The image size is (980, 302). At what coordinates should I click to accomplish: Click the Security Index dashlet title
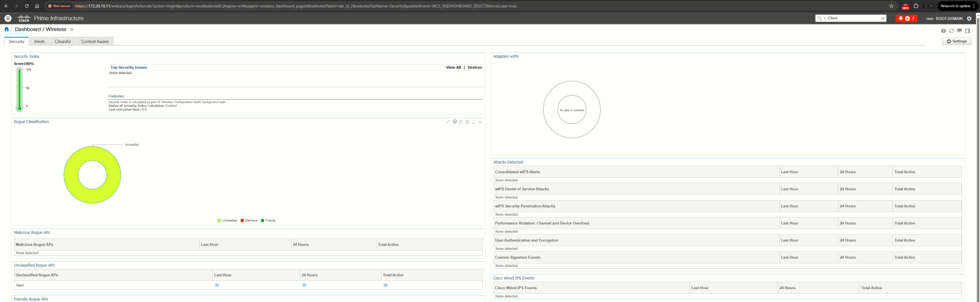[x=27, y=57]
